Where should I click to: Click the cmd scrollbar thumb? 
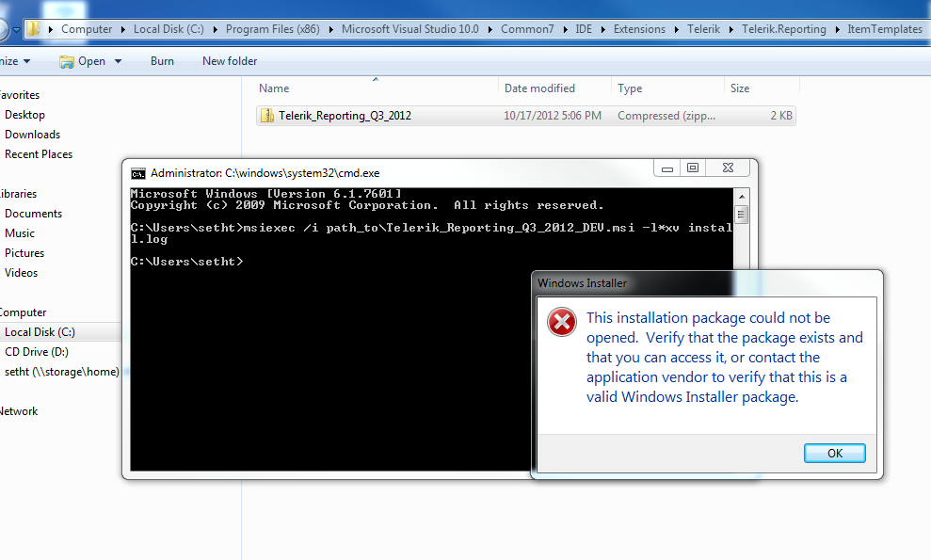741,214
